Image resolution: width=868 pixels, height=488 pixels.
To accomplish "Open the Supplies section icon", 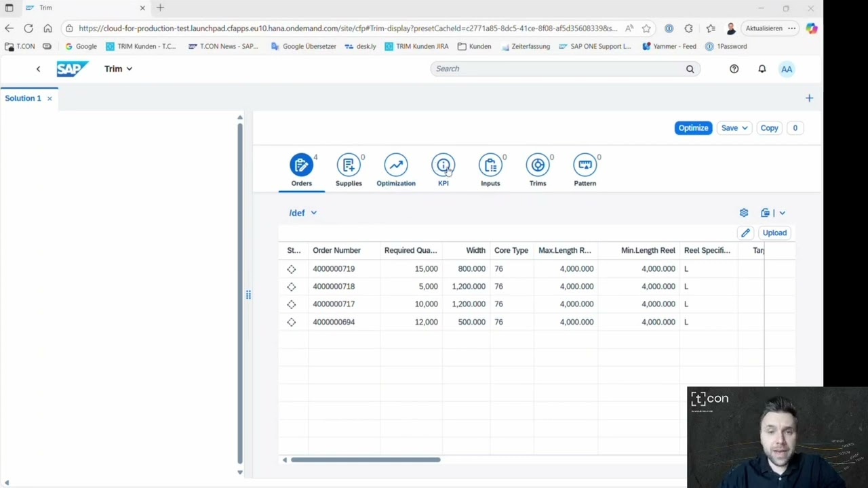I will point(349,165).
